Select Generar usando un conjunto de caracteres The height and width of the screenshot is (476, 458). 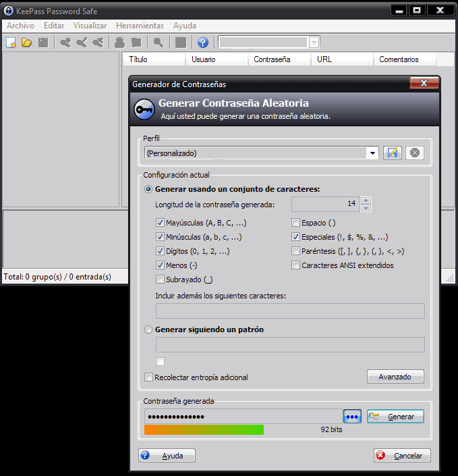point(148,189)
